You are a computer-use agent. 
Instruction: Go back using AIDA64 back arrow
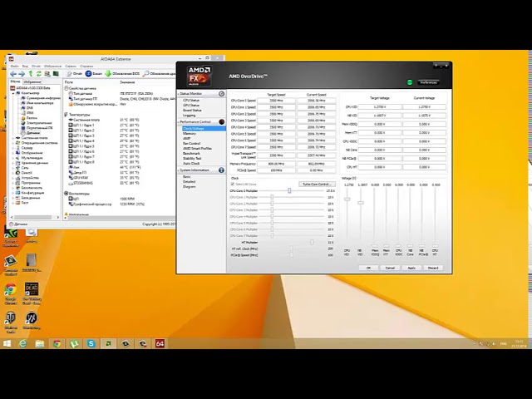point(13,74)
